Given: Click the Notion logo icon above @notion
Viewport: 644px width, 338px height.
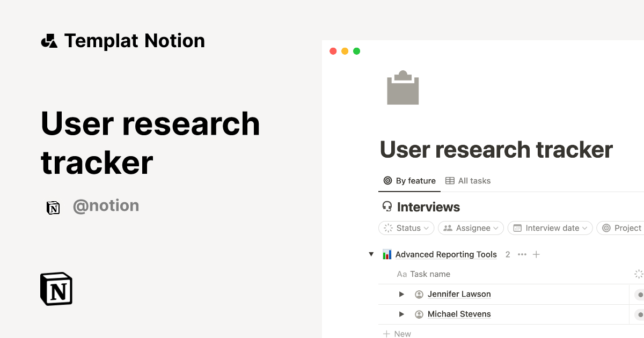Looking at the screenshot, I should pos(53,208).
